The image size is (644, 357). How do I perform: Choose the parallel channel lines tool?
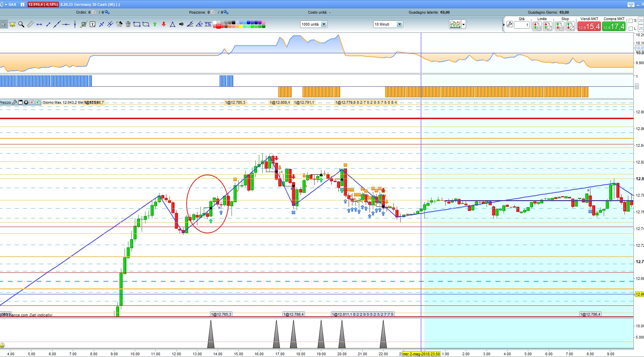coord(110,24)
